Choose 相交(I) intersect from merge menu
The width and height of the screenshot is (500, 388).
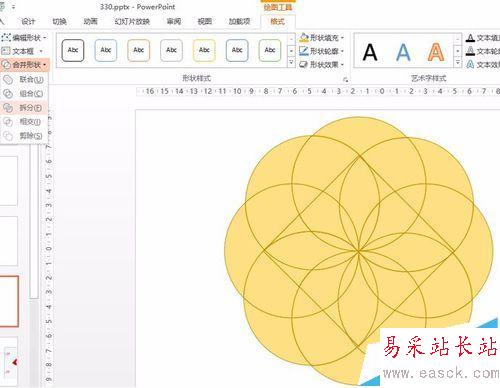click(24, 122)
